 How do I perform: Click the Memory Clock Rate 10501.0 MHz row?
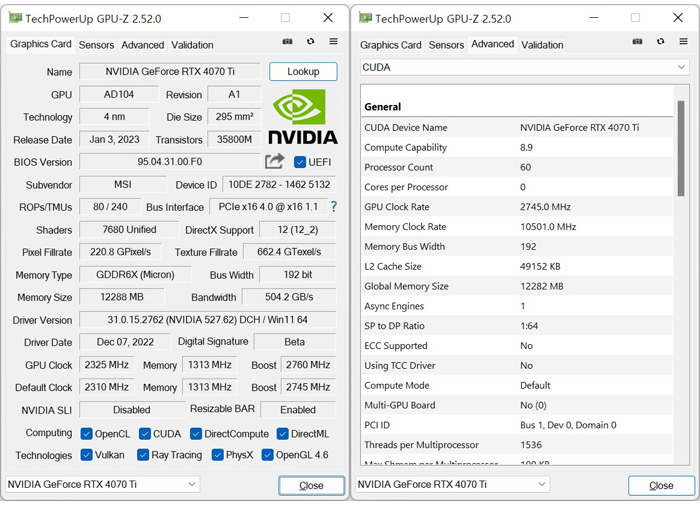[x=517, y=226]
